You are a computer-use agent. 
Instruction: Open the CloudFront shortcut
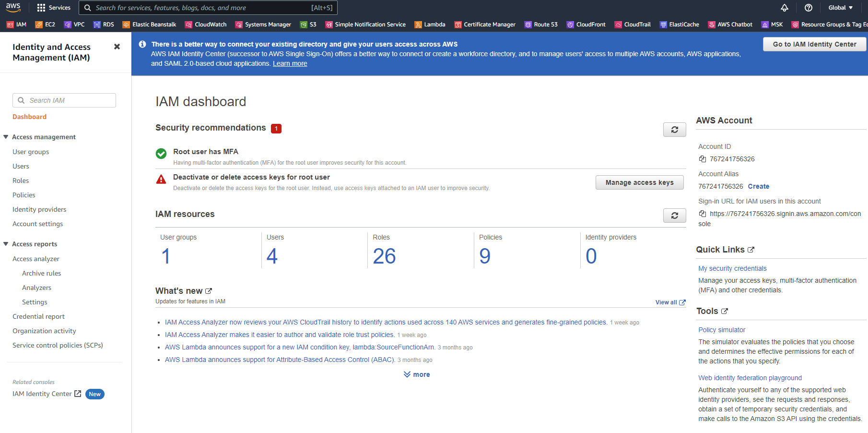click(586, 24)
